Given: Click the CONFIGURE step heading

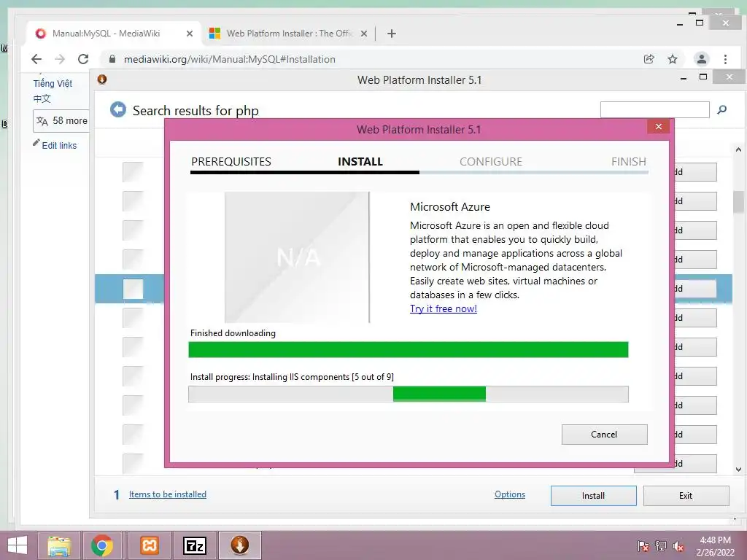Looking at the screenshot, I should [x=491, y=161].
